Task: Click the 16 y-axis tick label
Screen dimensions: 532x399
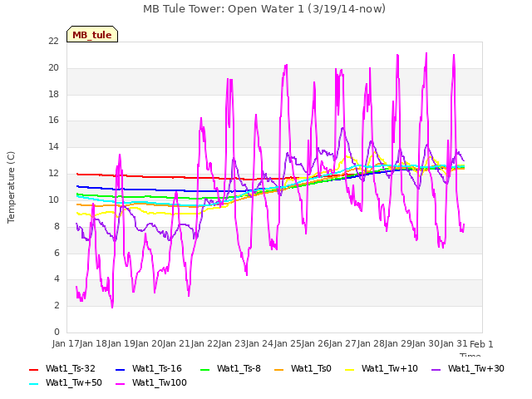Action: point(53,120)
